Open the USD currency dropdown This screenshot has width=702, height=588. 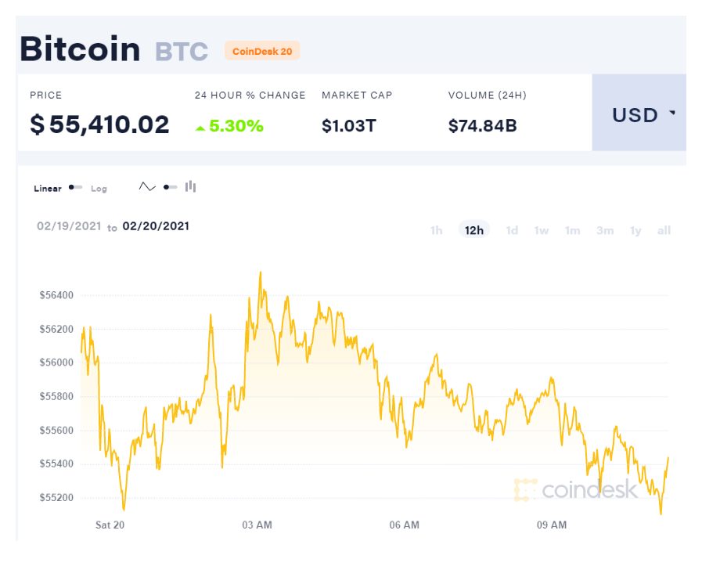[639, 113]
